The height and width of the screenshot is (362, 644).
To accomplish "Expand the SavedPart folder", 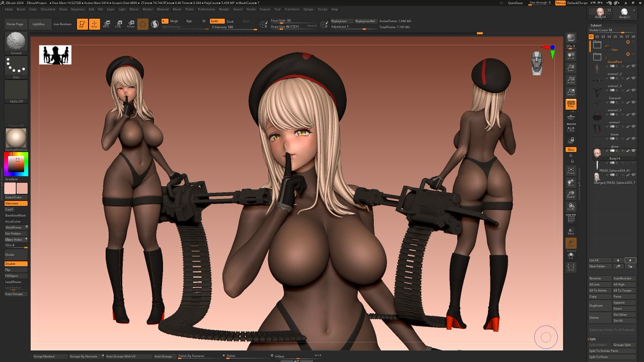I will [x=596, y=57].
